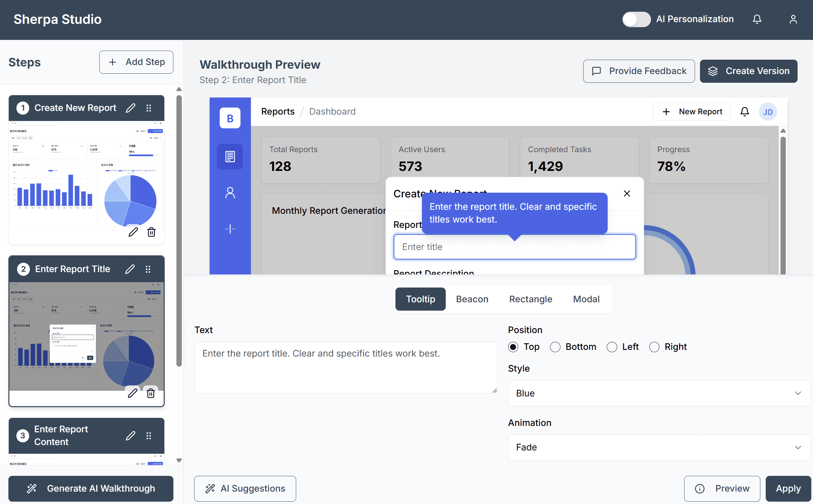Click New Report button in preview

pos(692,112)
